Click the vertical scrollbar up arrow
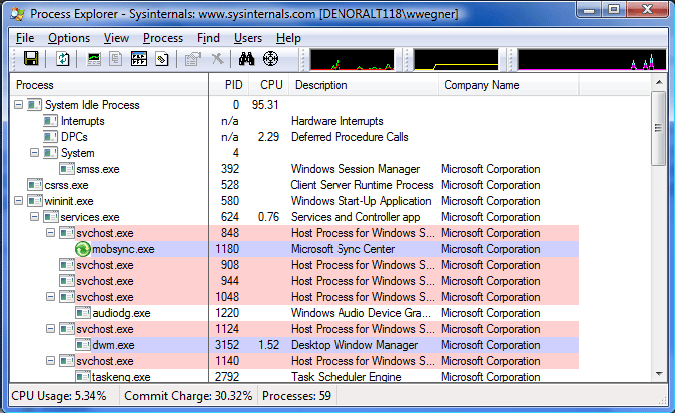675x413 pixels. [659, 82]
